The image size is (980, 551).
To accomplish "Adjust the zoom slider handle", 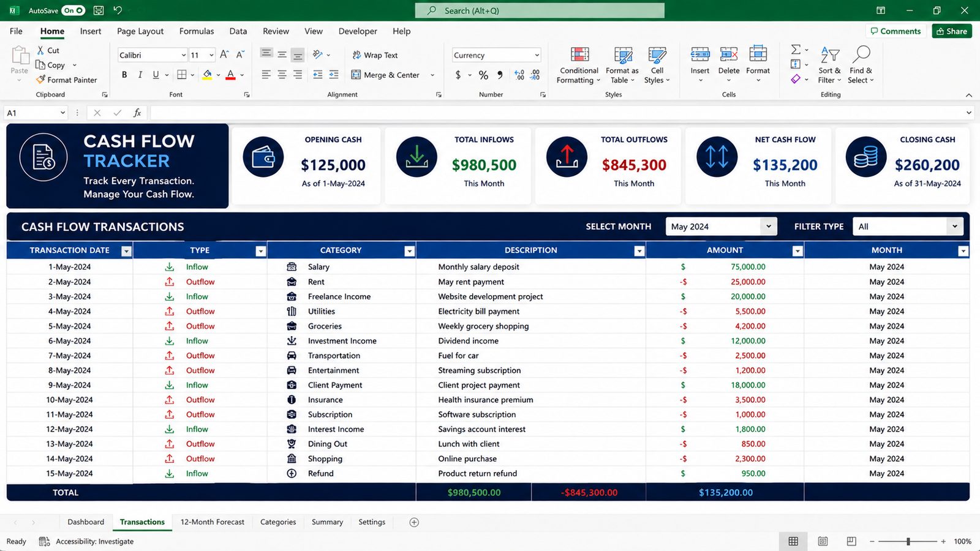I will [x=908, y=541].
